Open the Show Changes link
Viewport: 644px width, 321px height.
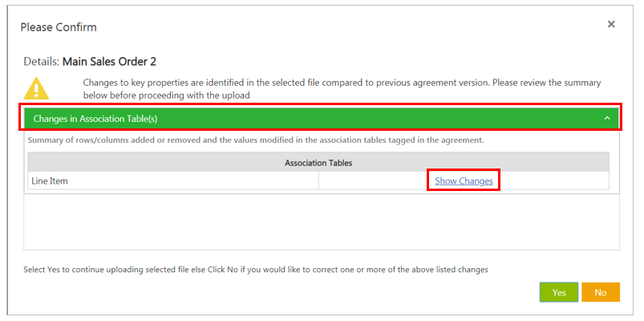pos(464,181)
